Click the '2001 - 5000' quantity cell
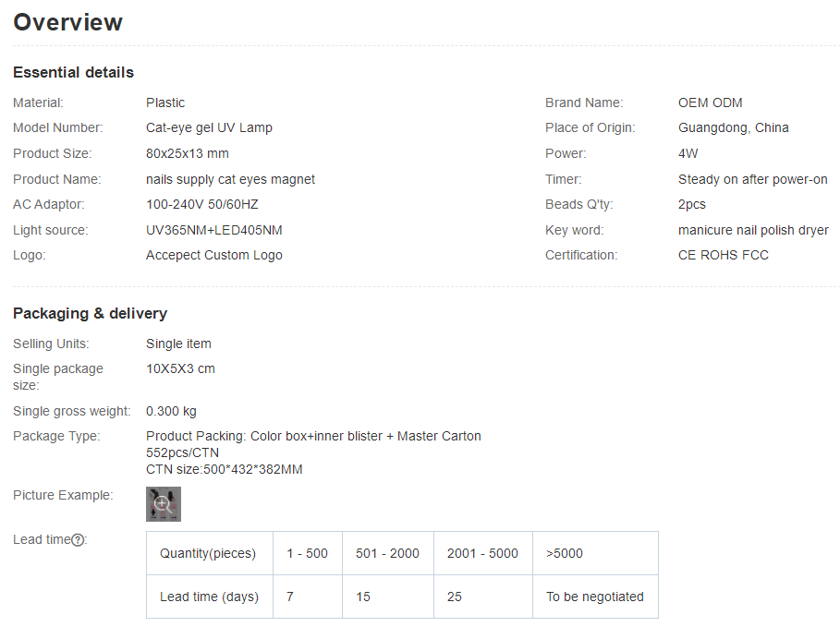The height and width of the screenshot is (627, 840). point(482,553)
